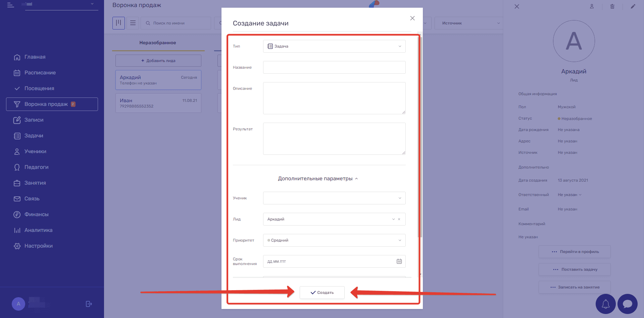
Task: Click the notification bell icon
Action: click(605, 304)
